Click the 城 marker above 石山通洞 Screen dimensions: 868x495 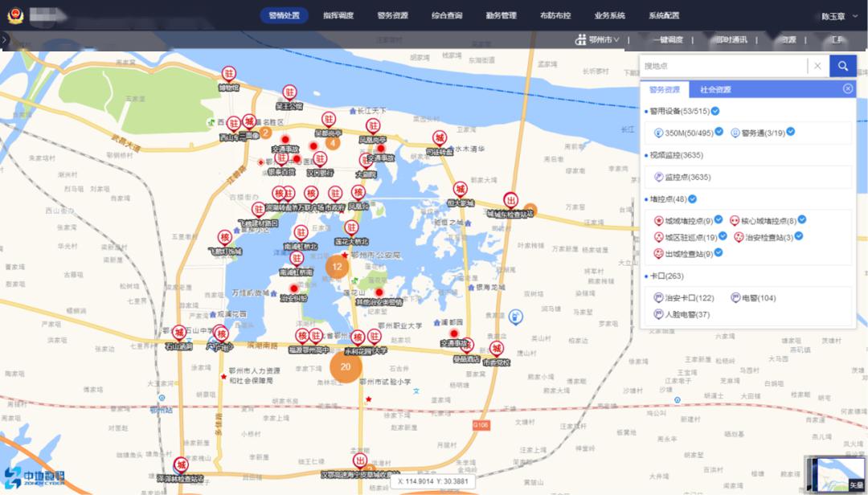click(178, 333)
